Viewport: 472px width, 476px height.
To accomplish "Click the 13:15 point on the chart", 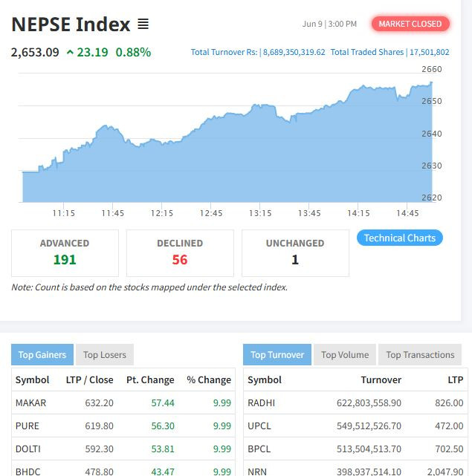I will (x=260, y=149).
